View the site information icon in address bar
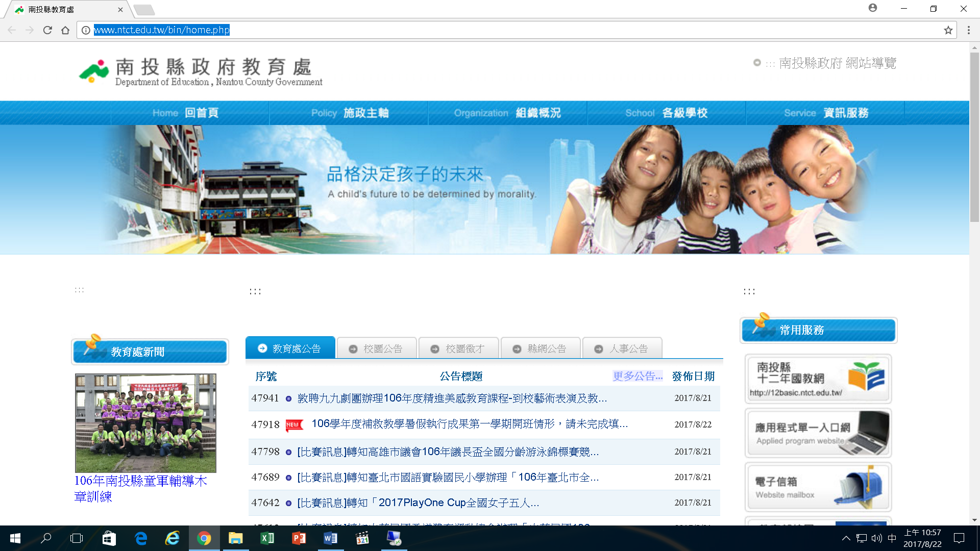Viewport: 980px width, 551px height. click(x=86, y=30)
